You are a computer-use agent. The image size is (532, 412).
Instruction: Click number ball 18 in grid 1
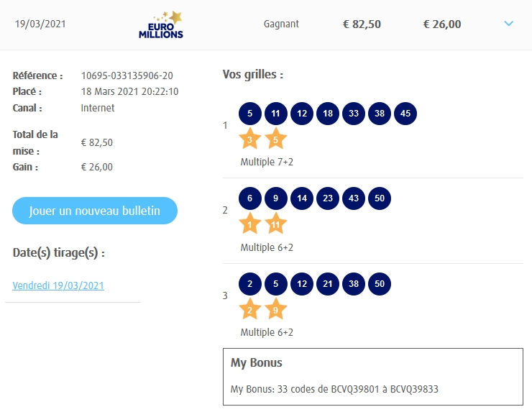pyautogui.click(x=328, y=114)
